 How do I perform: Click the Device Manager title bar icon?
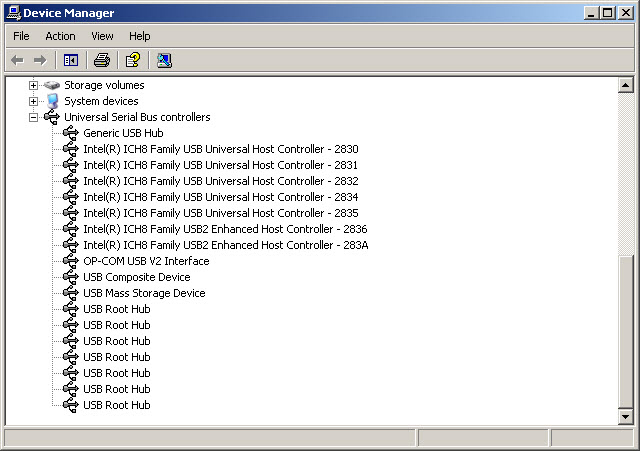[x=14, y=13]
